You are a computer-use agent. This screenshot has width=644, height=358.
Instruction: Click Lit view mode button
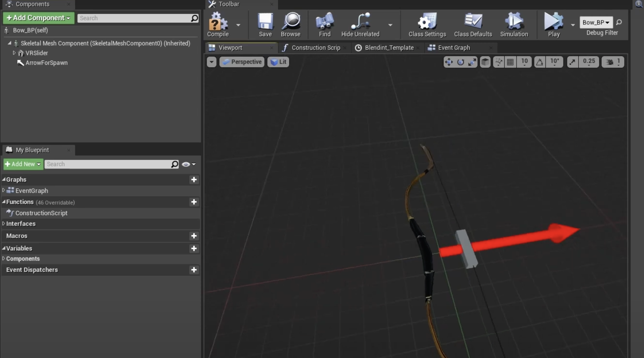[278, 62]
